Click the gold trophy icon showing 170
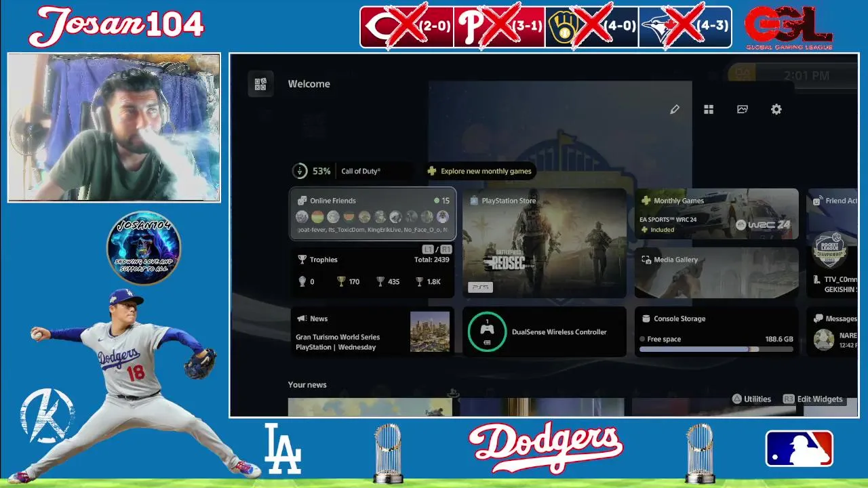Viewport: 868px width, 488px height. pos(341,281)
